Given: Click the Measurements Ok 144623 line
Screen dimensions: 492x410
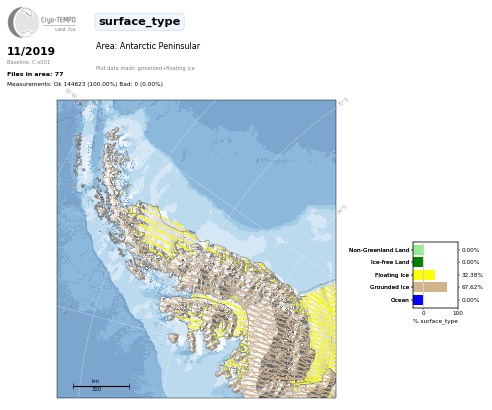Looking at the screenshot, I should 85,84.
